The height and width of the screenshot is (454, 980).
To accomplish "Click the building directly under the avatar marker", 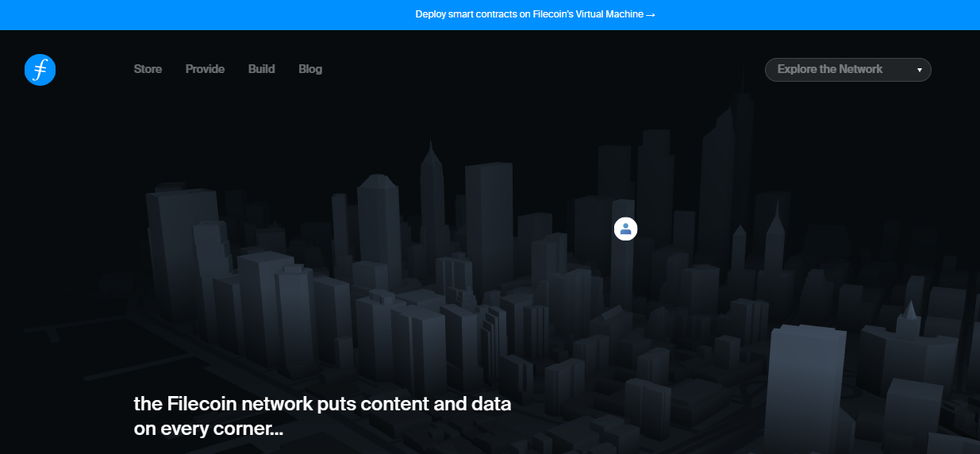I will [622, 270].
